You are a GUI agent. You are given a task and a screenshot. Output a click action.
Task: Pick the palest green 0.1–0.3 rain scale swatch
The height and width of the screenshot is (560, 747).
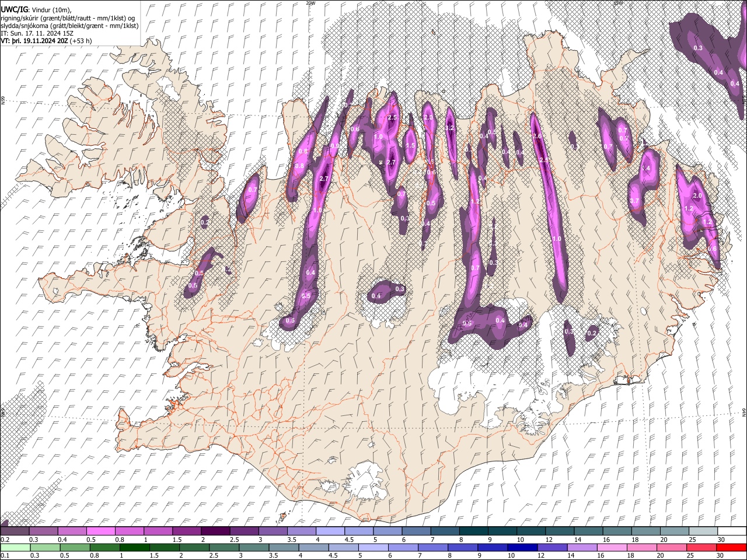(x=15, y=547)
